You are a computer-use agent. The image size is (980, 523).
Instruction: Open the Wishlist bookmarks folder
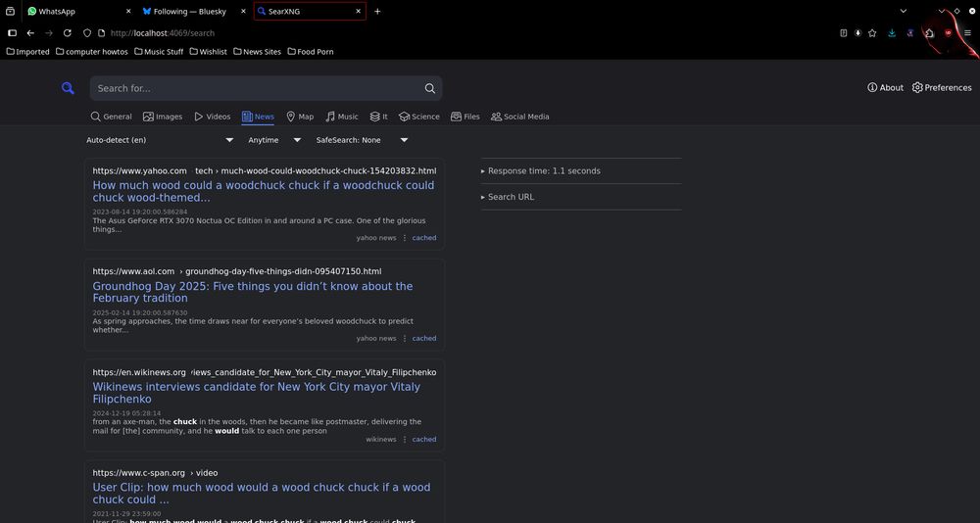pyautogui.click(x=209, y=52)
